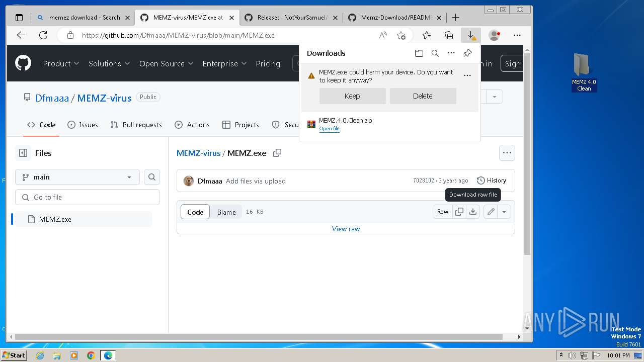The width and height of the screenshot is (644, 362).
Task: Open more options in Downloads header
Action: [x=451, y=53]
